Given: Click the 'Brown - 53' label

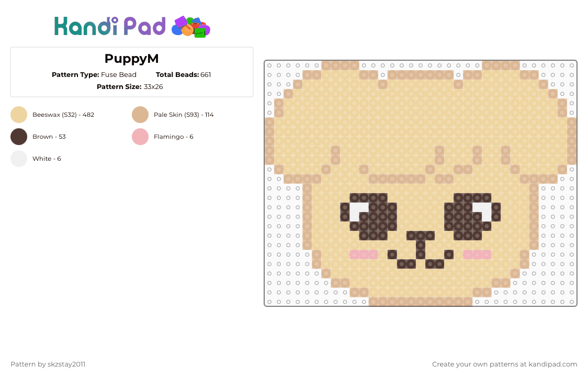Looking at the screenshot, I should pos(49,137).
